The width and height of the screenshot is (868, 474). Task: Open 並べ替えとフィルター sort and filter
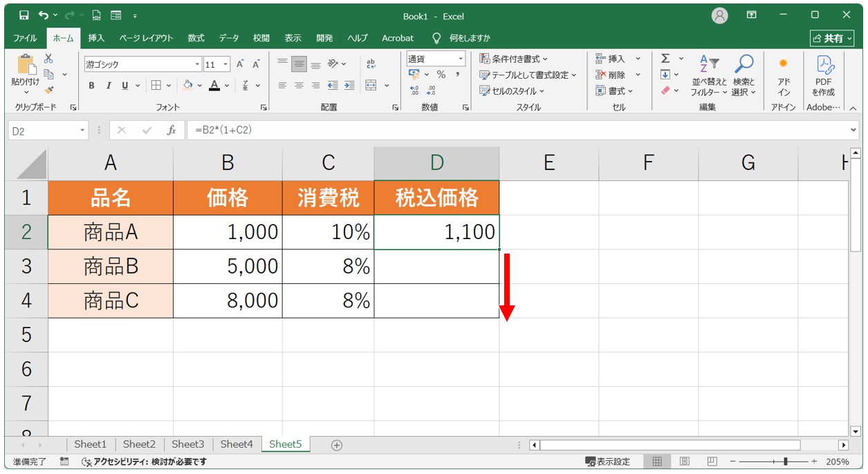click(x=709, y=75)
